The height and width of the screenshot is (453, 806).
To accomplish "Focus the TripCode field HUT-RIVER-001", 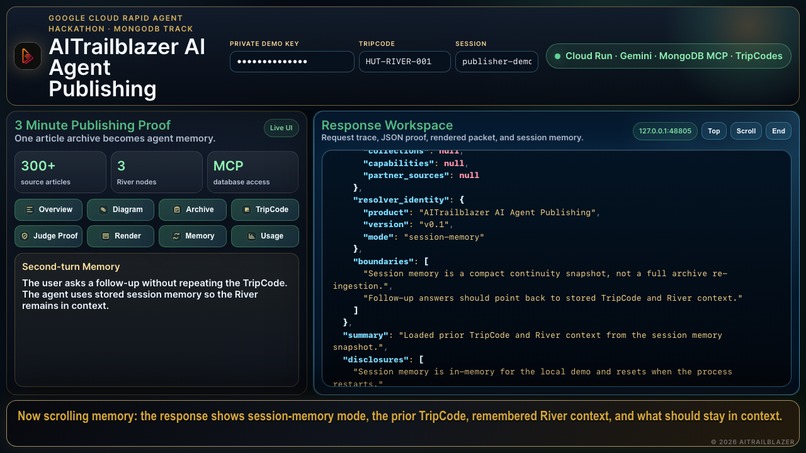I will 405,62.
